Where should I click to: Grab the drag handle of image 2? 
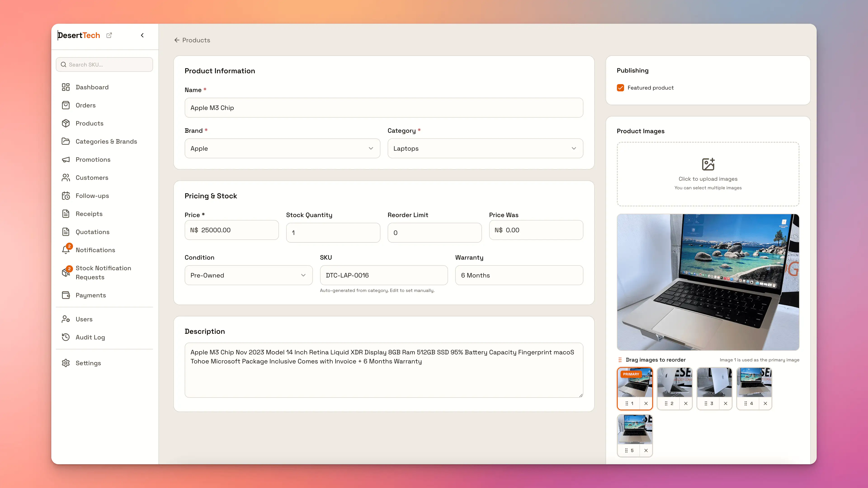coord(666,403)
